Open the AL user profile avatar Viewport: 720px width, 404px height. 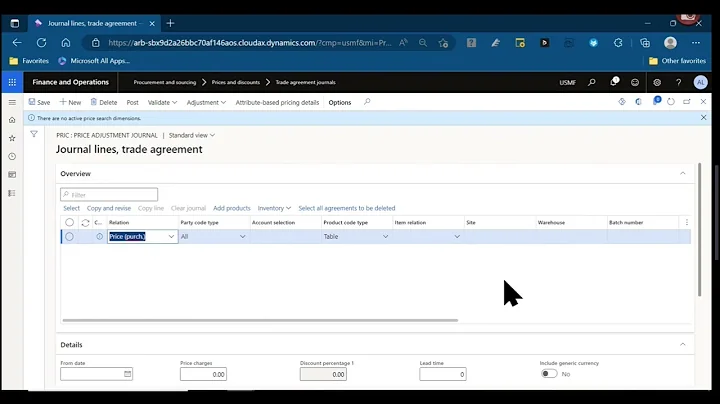[x=700, y=82]
